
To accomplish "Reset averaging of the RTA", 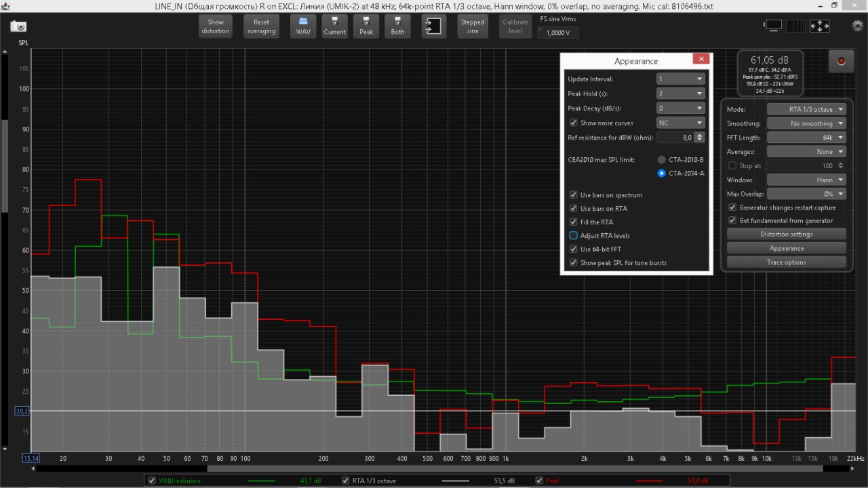I will point(261,26).
